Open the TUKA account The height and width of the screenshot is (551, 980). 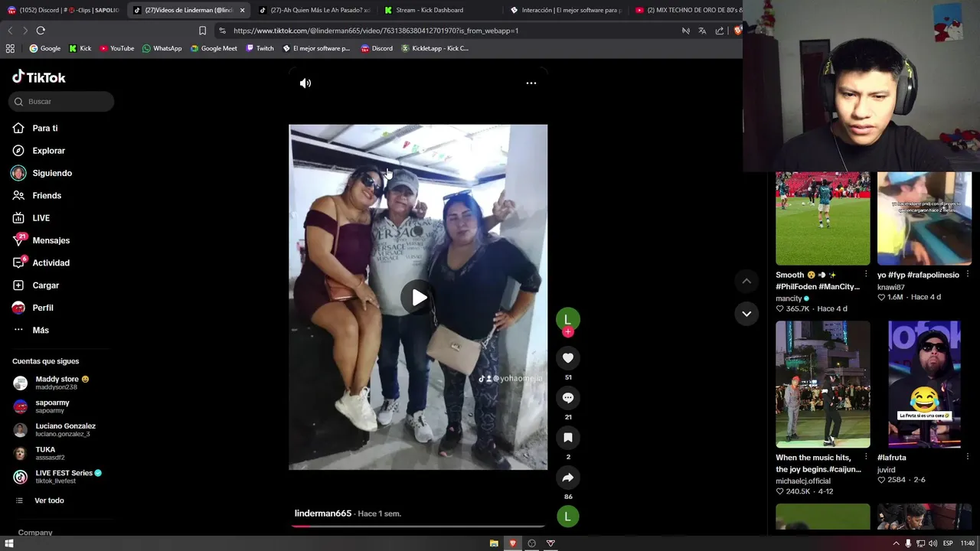(x=45, y=453)
